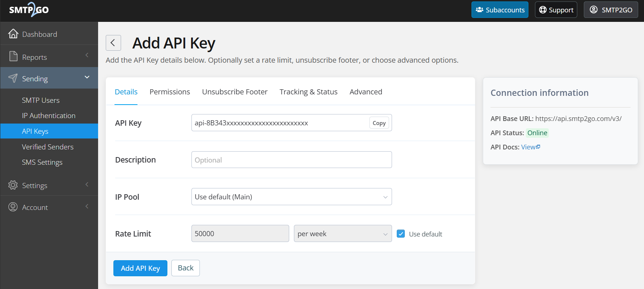Open Subaccounts from the top bar

point(500,10)
